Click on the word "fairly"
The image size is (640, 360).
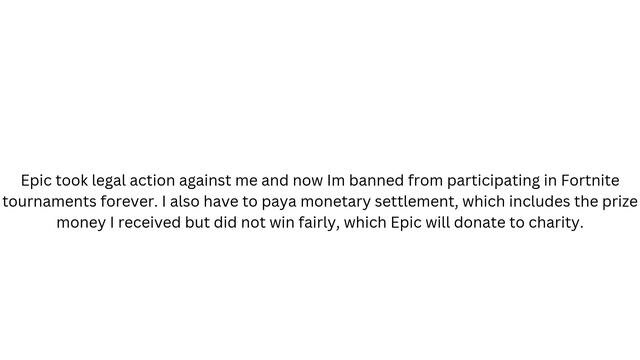pyautogui.click(x=318, y=223)
